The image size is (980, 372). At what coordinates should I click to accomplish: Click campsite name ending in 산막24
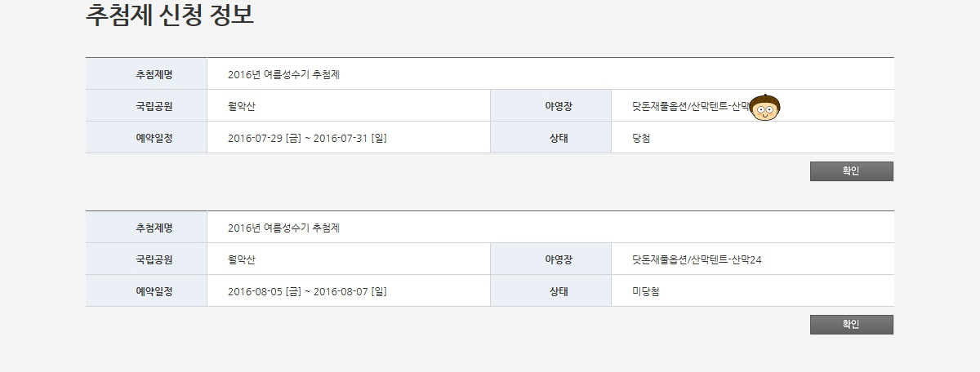point(696,259)
